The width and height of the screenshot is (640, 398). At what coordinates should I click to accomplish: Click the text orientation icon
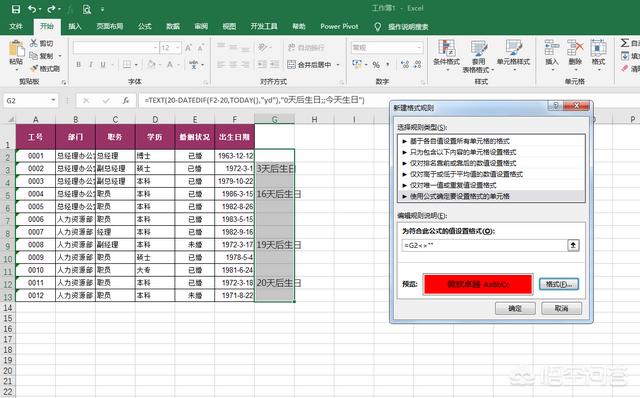tap(262, 48)
